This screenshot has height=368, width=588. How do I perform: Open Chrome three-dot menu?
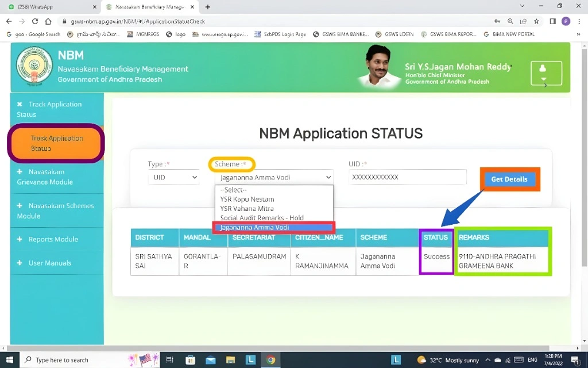[579, 21]
